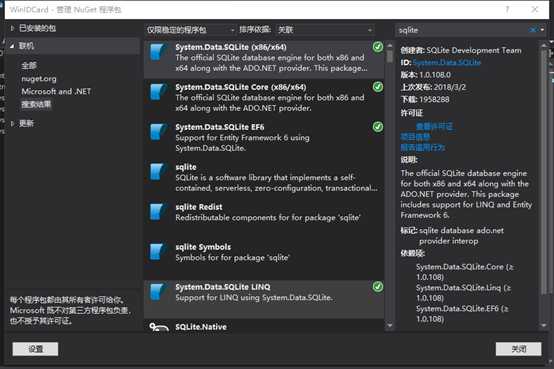Screen dimensions: 554x369
Task: Click the sqlite Symbols package icon
Action: tap(158, 252)
